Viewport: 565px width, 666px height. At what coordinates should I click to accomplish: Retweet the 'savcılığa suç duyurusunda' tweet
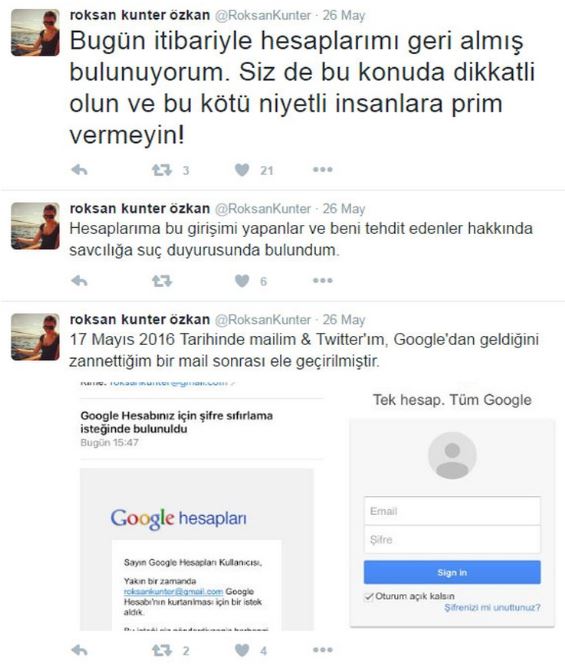coord(162,281)
